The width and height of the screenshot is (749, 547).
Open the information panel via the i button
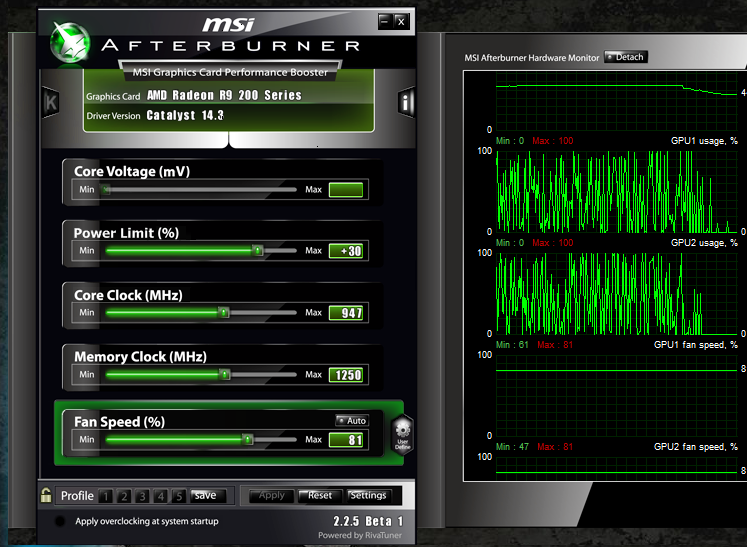[406, 102]
